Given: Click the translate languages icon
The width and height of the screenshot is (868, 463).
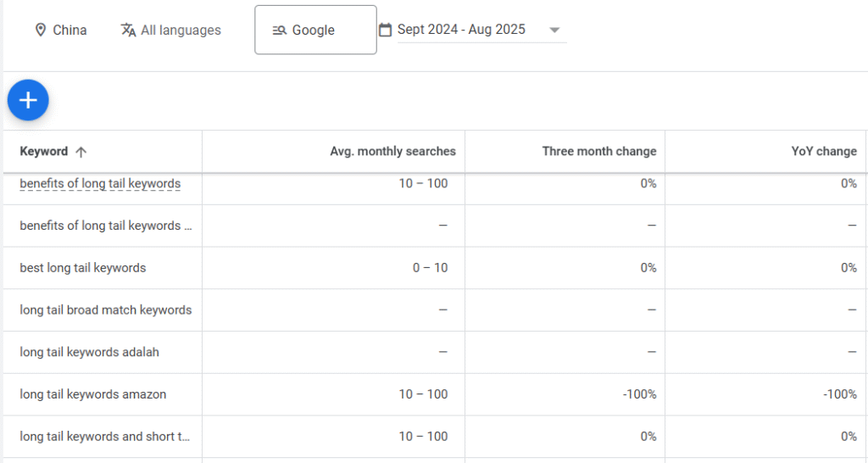Looking at the screenshot, I should click(128, 31).
